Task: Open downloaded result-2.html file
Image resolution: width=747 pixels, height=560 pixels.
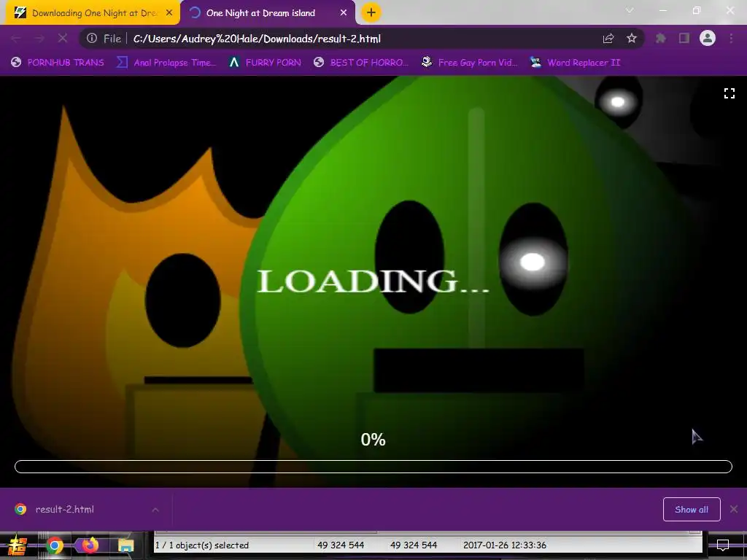Action: click(65, 510)
